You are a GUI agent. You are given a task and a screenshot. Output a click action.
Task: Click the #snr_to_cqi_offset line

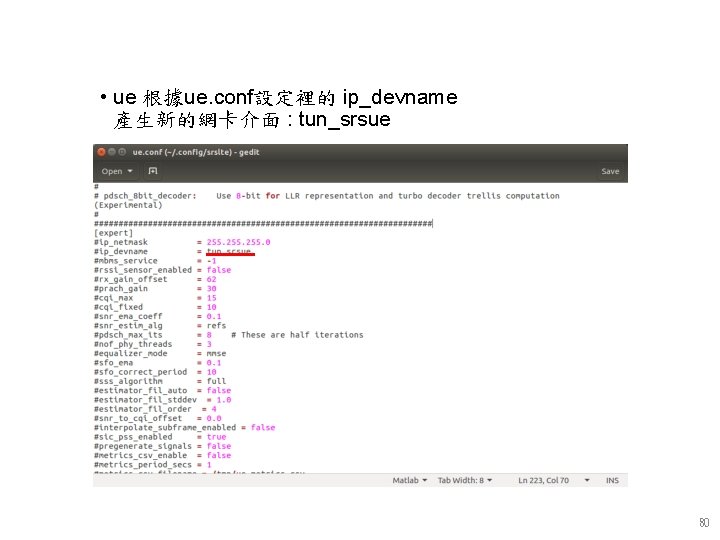coord(158,418)
